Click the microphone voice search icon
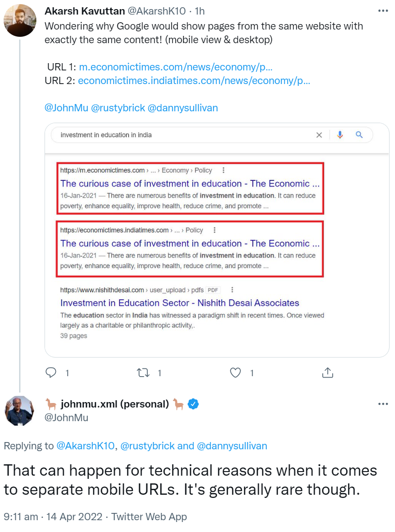The image size is (395, 532). coord(340,135)
